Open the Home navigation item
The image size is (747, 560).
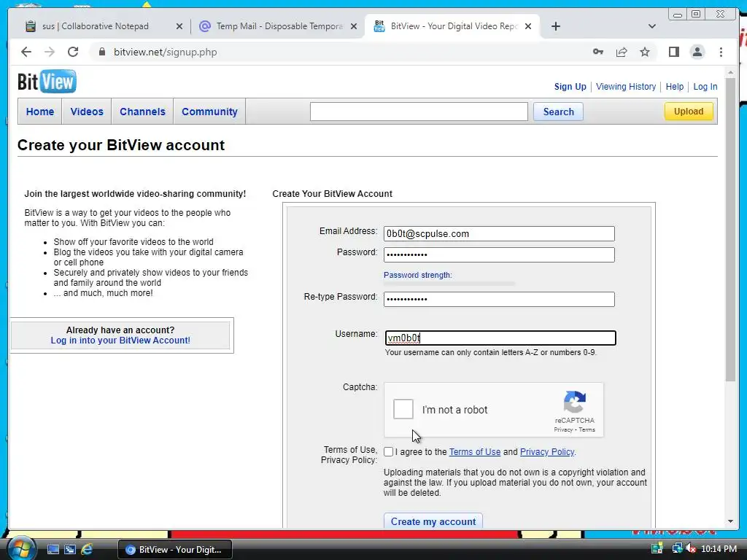pyautogui.click(x=40, y=112)
